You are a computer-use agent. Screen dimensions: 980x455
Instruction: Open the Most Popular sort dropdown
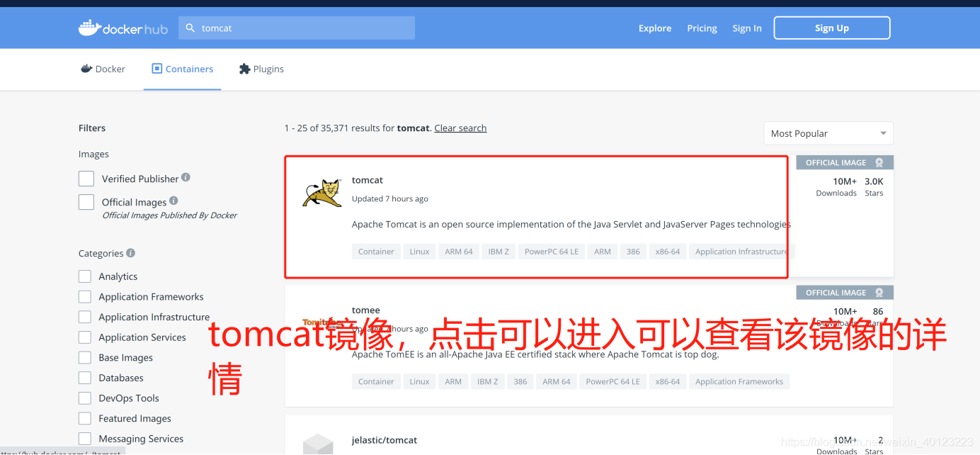point(828,133)
